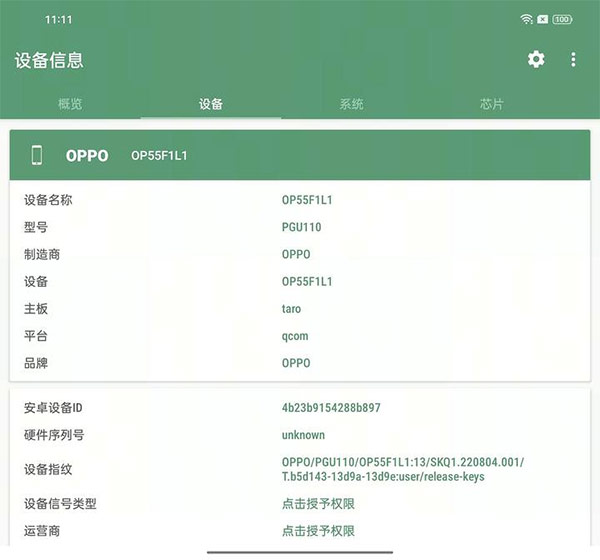Tap the 硬件序列号 unknown value

click(303, 435)
